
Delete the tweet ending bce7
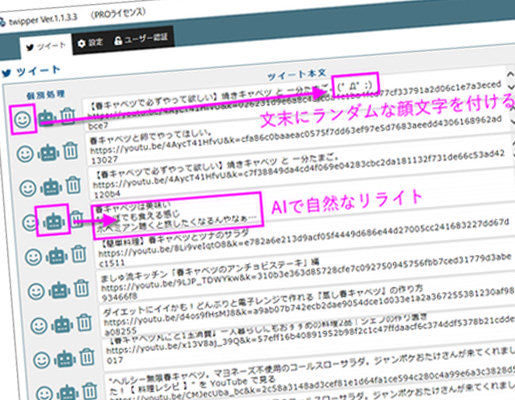pyautogui.click(x=68, y=116)
